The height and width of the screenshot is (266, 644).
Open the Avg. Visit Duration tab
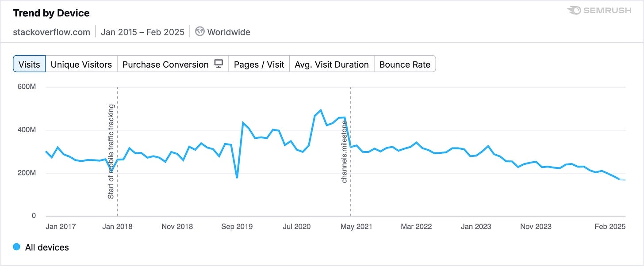[332, 64]
